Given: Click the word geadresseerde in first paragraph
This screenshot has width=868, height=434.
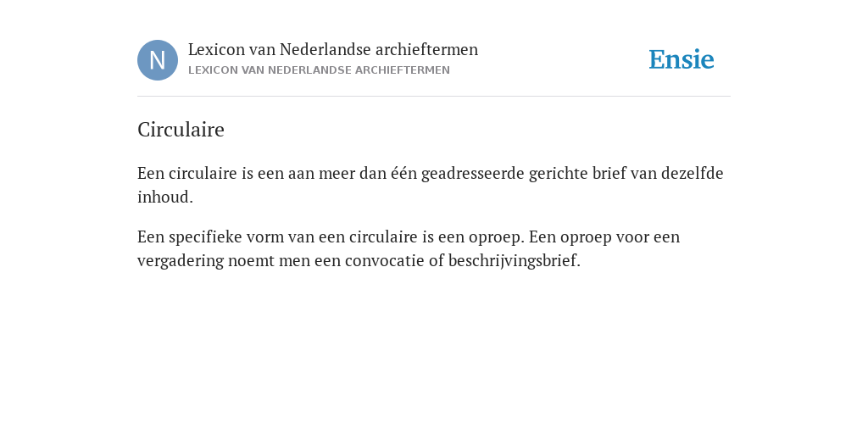Looking at the screenshot, I should (472, 173).
